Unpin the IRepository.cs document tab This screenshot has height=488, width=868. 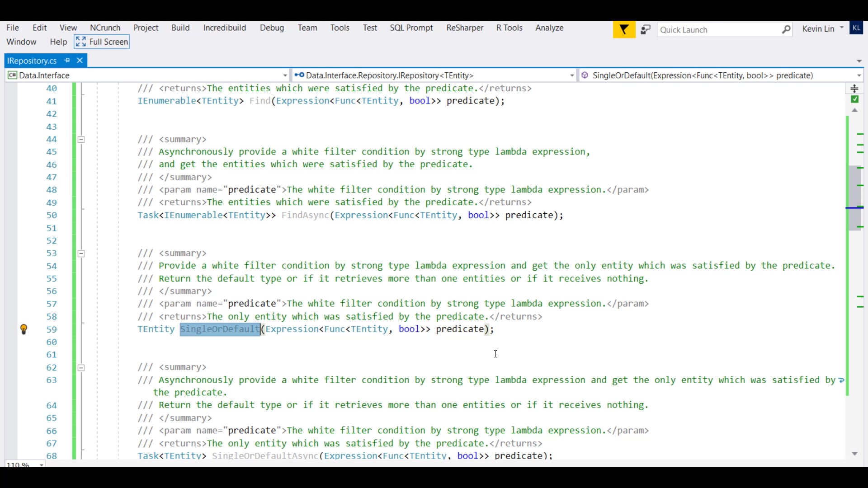(67, 60)
